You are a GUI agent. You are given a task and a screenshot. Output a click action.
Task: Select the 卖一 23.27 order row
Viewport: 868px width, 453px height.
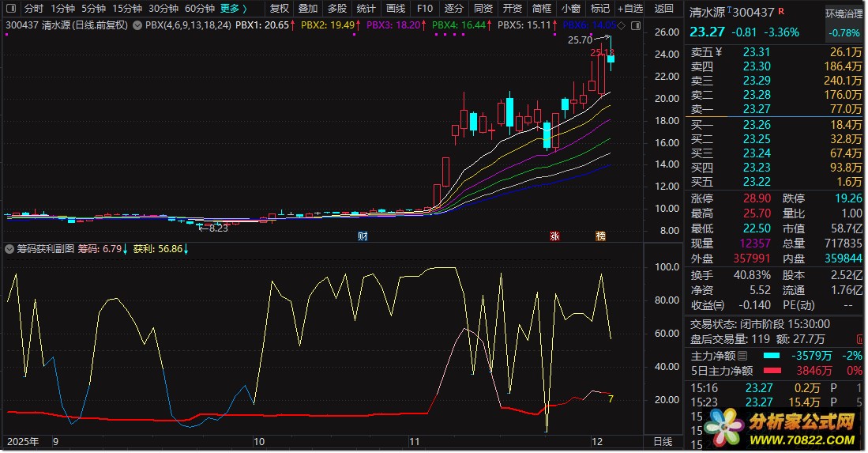click(x=776, y=109)
